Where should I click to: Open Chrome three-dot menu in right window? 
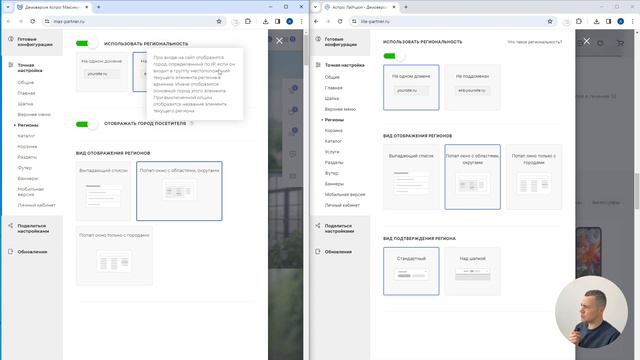click(632, 21)
